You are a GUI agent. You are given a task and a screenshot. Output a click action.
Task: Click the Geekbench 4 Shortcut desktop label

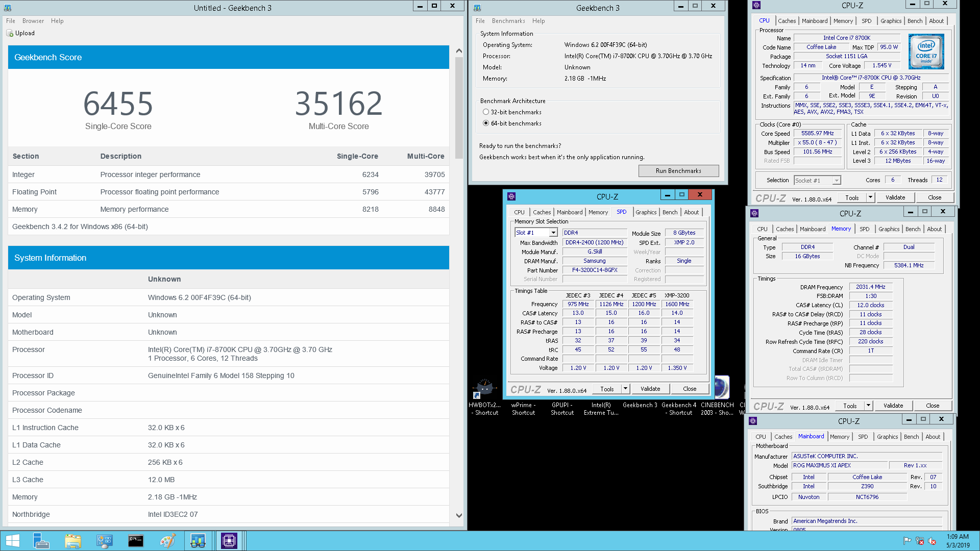(x=679, y=409)
